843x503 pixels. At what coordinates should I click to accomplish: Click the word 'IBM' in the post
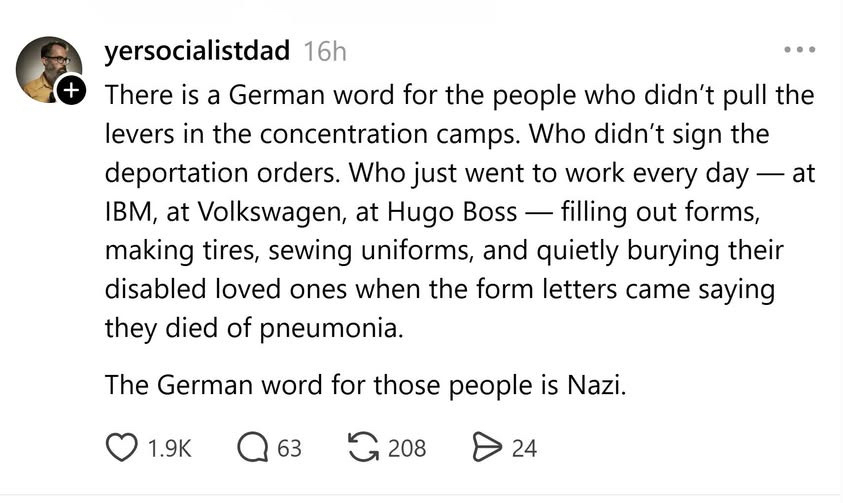125,212
